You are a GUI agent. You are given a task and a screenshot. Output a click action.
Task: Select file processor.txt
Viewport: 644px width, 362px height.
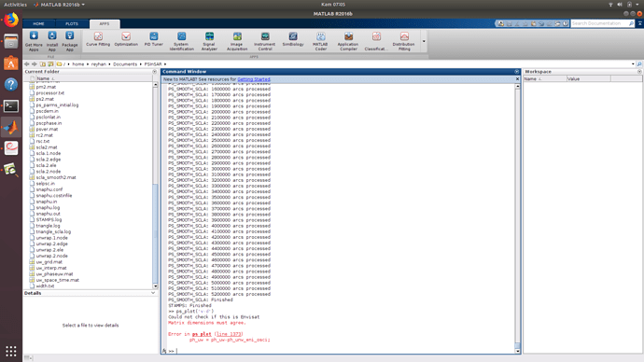point(50,92)
